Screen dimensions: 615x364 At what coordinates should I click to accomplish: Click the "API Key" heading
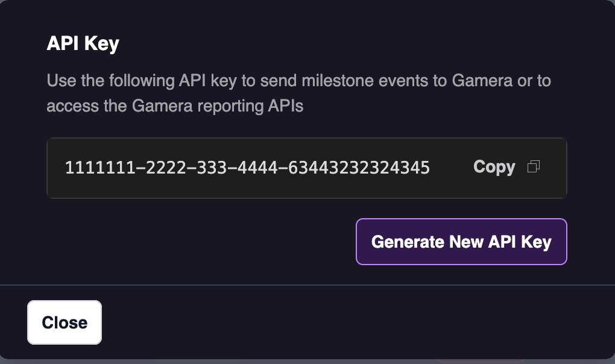tap(83, 44)
